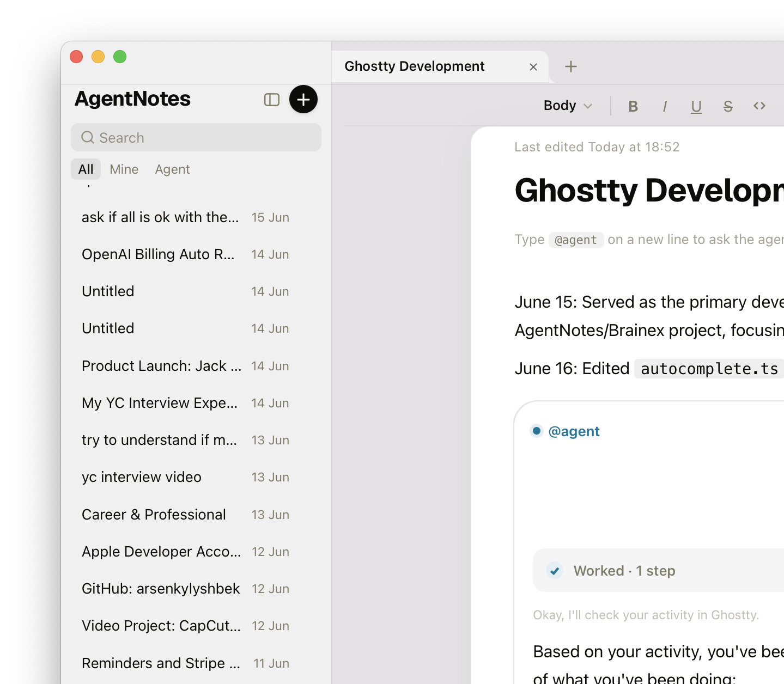Select the All filter tab

pos(86,169)
